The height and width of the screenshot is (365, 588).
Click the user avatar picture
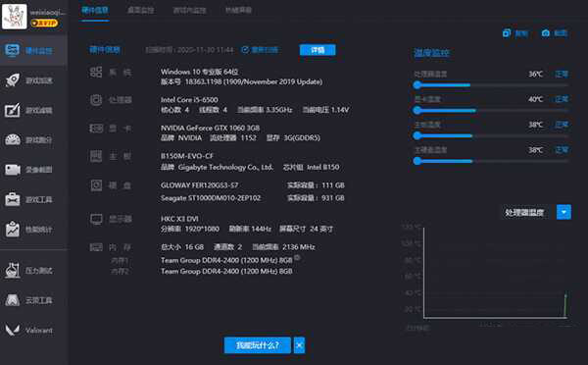(x=15, y=17)
